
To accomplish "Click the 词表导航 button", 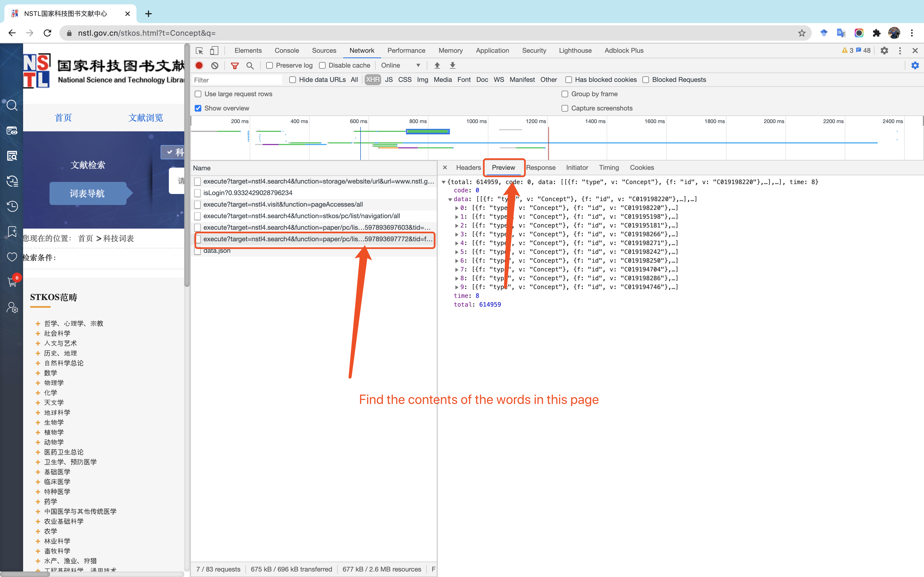I will pos(87,193).
